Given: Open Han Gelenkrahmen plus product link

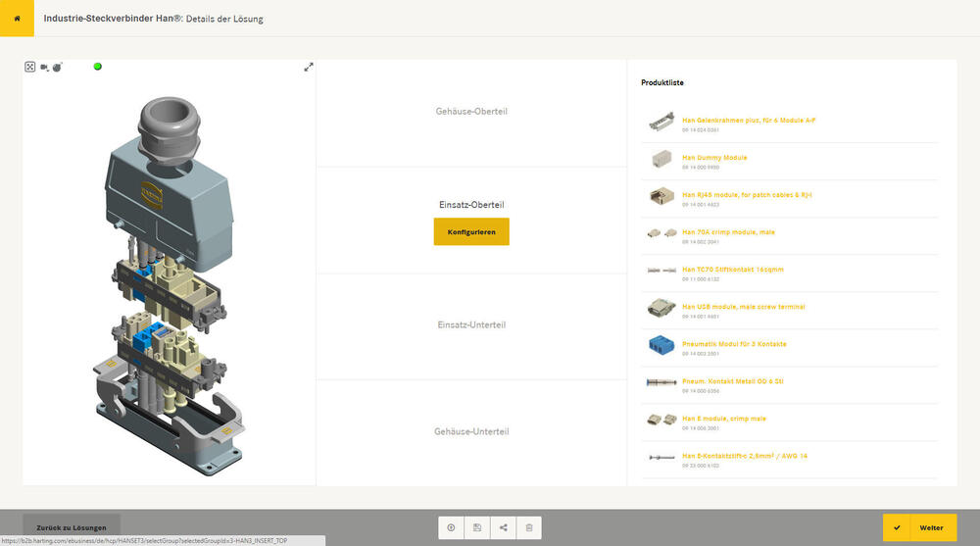Looking at the screenshot, I should pyautogui.click(x=749, y=120).
